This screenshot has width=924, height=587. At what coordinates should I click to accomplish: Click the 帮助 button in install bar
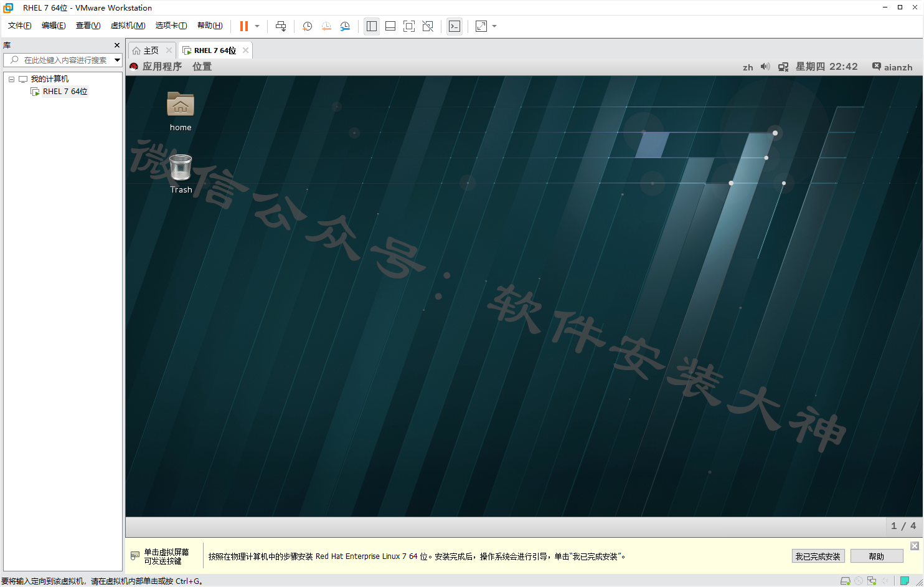(x=877, y=556)
